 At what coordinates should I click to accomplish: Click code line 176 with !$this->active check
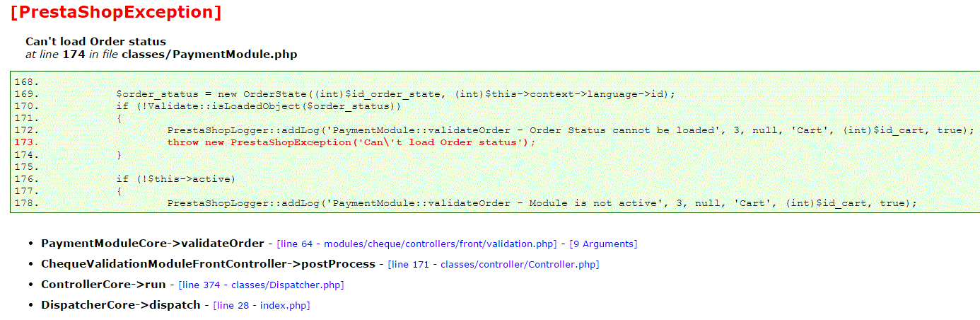(x=176, y=178)
